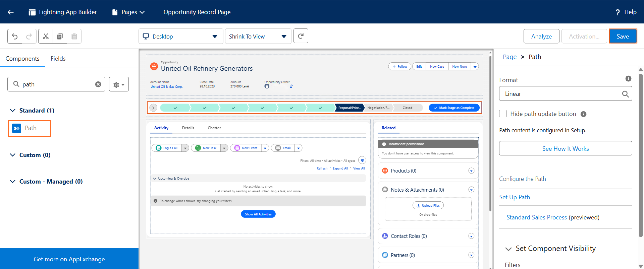
Task: Click the redo icon
Action: [x=29, y=36]
